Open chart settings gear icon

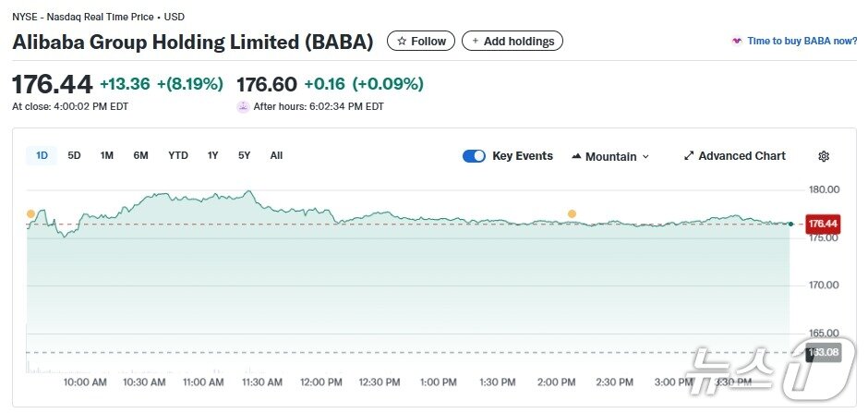pyautogui.click(x=824, y=156)
